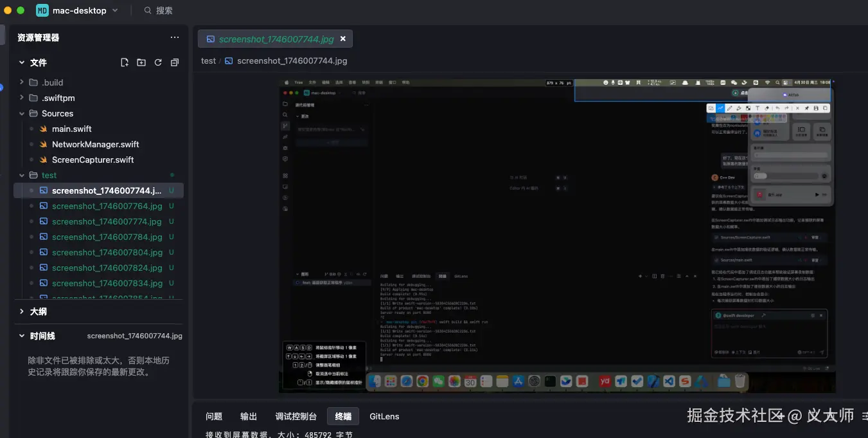Click the New Folder icon in 文件 header
The width and height of the screenshot is (868, 438).
click(141, 62)
